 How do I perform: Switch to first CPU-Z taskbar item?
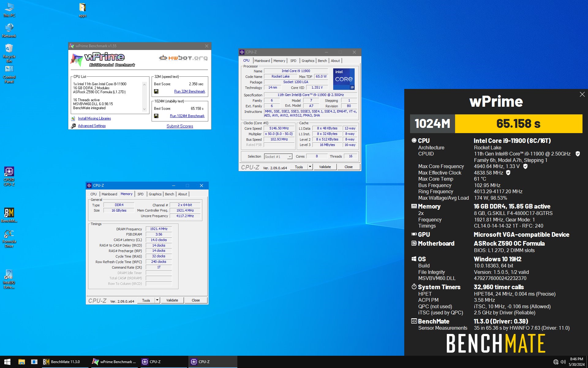point(163,362)
